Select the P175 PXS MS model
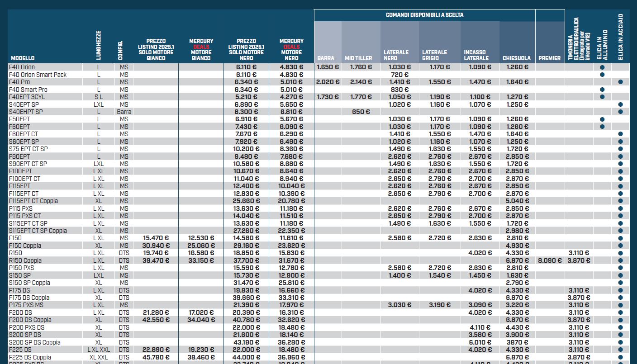 coord(26,305)
